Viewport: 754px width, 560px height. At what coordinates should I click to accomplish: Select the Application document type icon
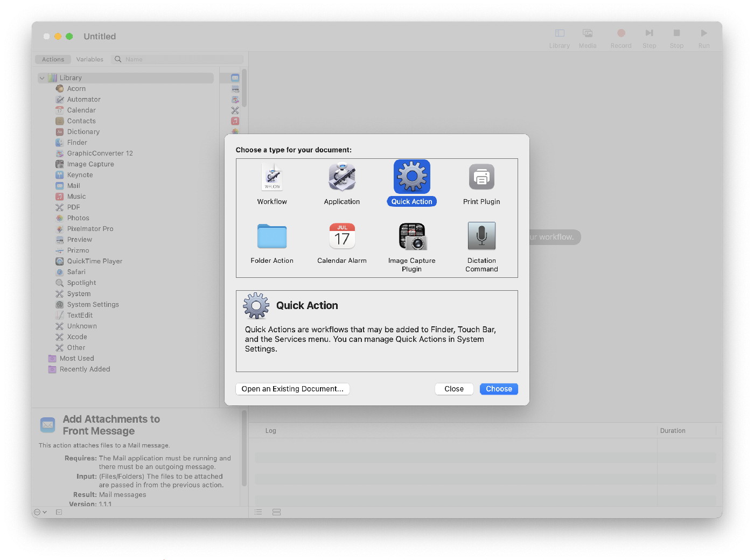click(x=342, y=177)
